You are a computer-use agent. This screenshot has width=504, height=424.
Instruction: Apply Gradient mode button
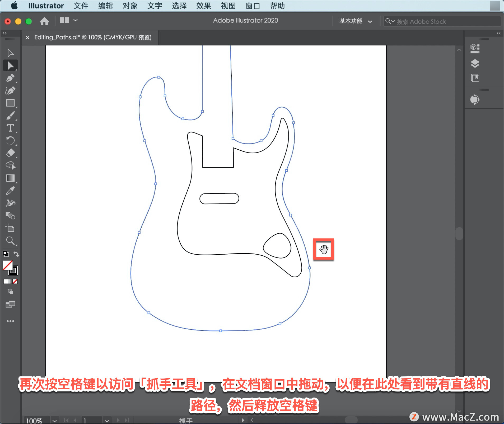[x=10, y=282]
